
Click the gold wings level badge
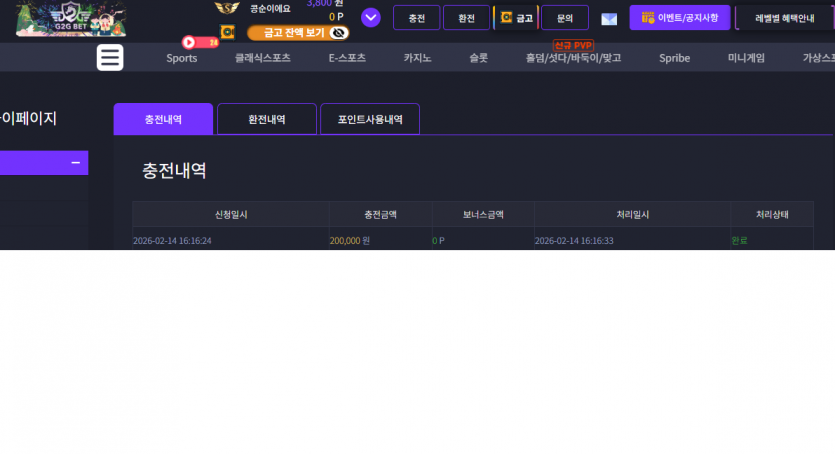(x=226, y=7)
